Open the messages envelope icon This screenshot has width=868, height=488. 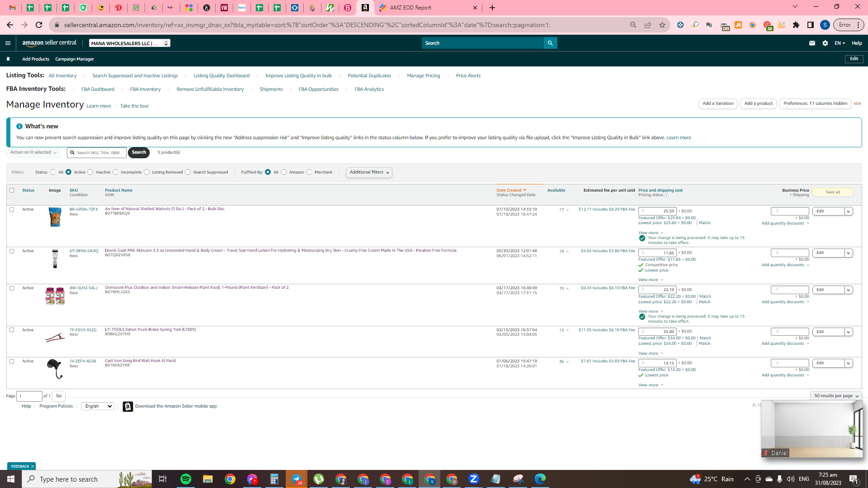tap(812, 43)
